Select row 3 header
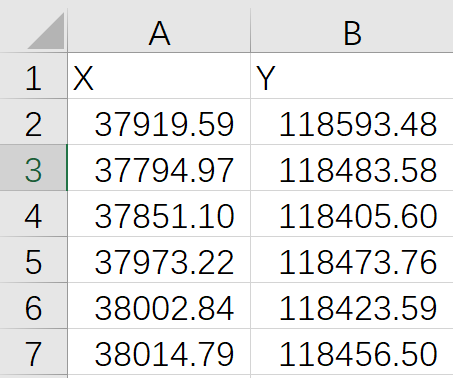The width and height of the screenshot is (453, 378). point(33,168)
